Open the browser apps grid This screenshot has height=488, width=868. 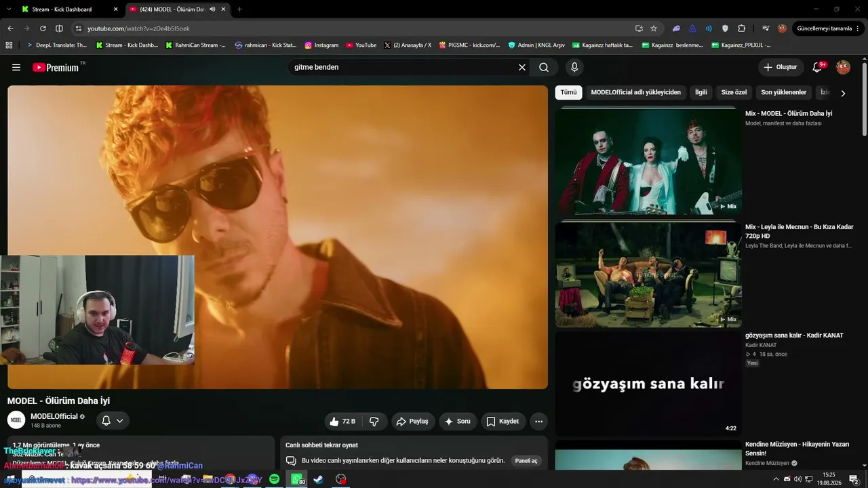pyautogui.click(x=9, y=45)
